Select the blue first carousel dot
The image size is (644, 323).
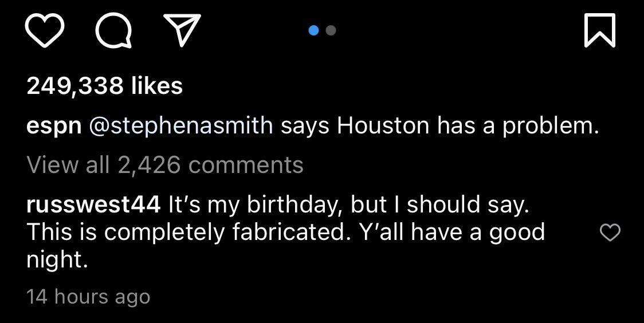tap(313, 30)
